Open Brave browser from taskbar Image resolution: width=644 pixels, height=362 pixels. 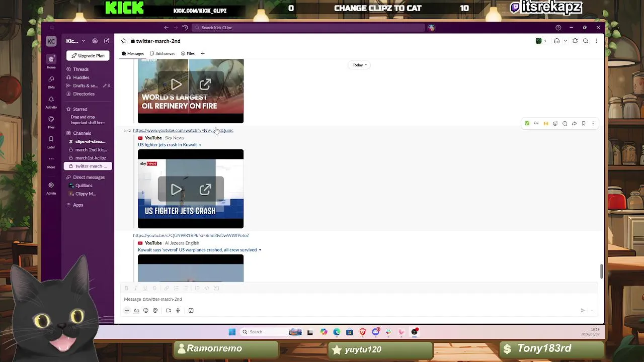point(362,332)
